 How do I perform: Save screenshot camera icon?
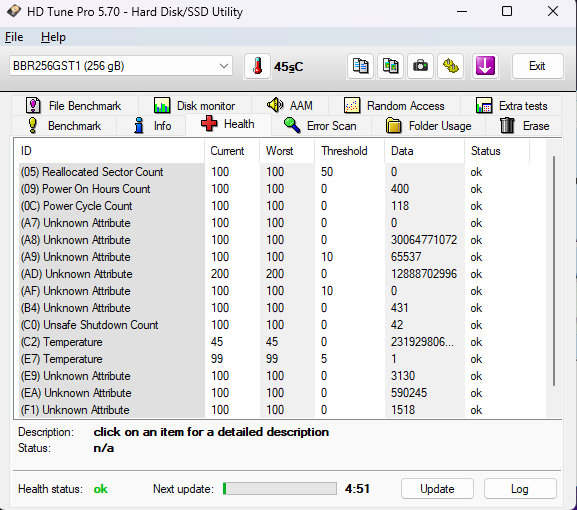pyautogui.click(x=420, y=66)
